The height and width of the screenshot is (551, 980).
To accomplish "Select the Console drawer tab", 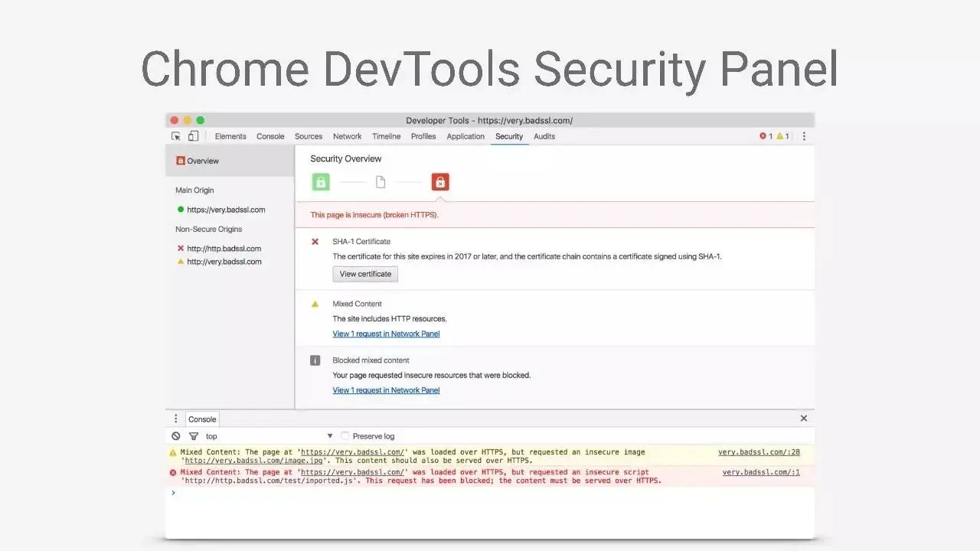I will 202,419.
